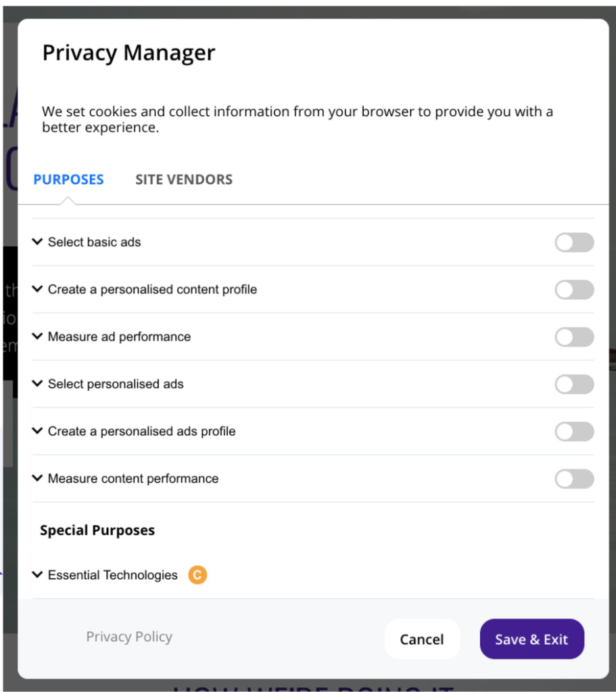Click the Essential Technologies label text
Viewport: 616px width, 692px height.
(x=113, y=575)
